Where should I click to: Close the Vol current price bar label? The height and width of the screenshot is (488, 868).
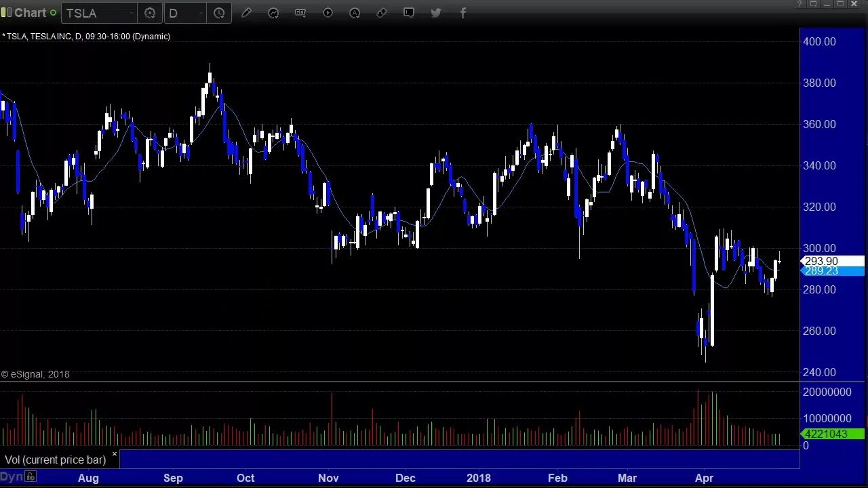114,454
